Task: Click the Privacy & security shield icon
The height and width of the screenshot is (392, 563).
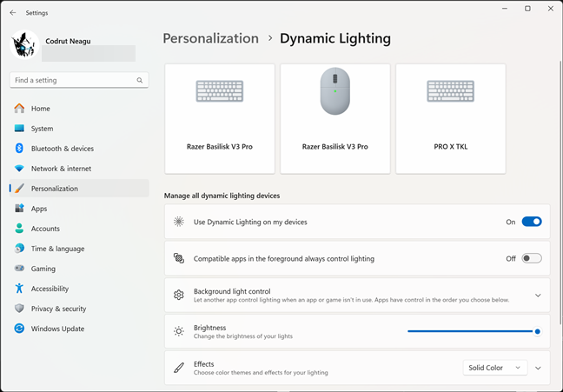Action: click(19, 309)
